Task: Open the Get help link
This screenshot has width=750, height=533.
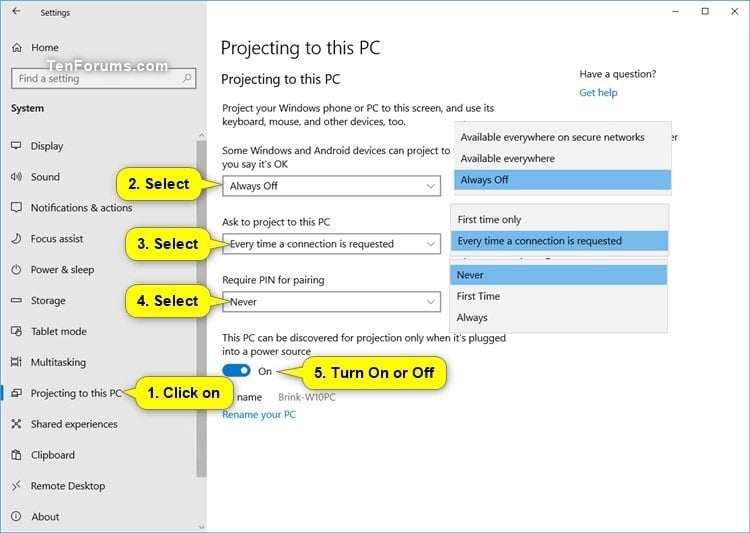Action: pyautogui.click(x=598, y=93)
